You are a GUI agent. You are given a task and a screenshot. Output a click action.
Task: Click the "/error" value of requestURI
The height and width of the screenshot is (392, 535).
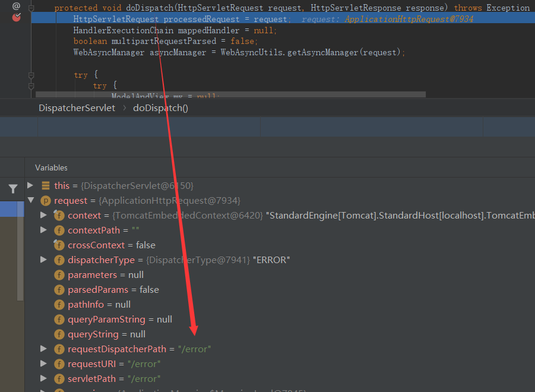point(144,364)
